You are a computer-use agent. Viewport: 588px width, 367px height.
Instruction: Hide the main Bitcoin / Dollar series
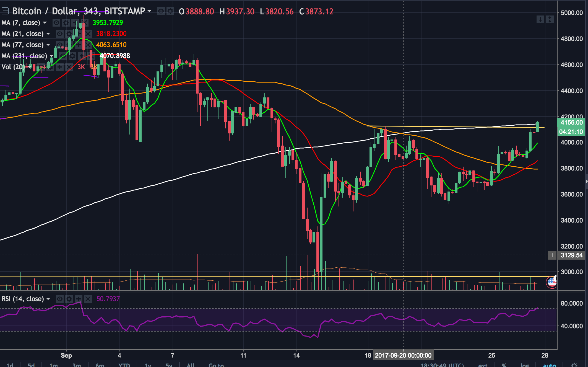(161, 11)
